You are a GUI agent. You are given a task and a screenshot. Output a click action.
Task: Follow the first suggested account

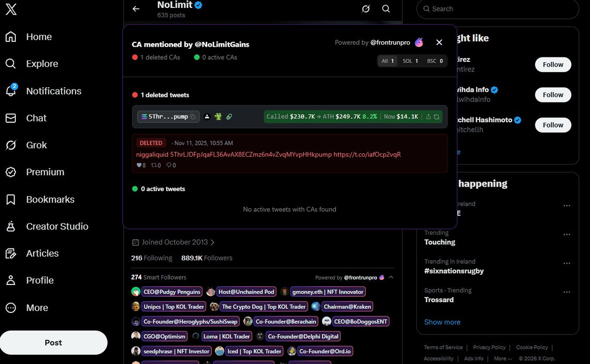click(x=553, y=64)
